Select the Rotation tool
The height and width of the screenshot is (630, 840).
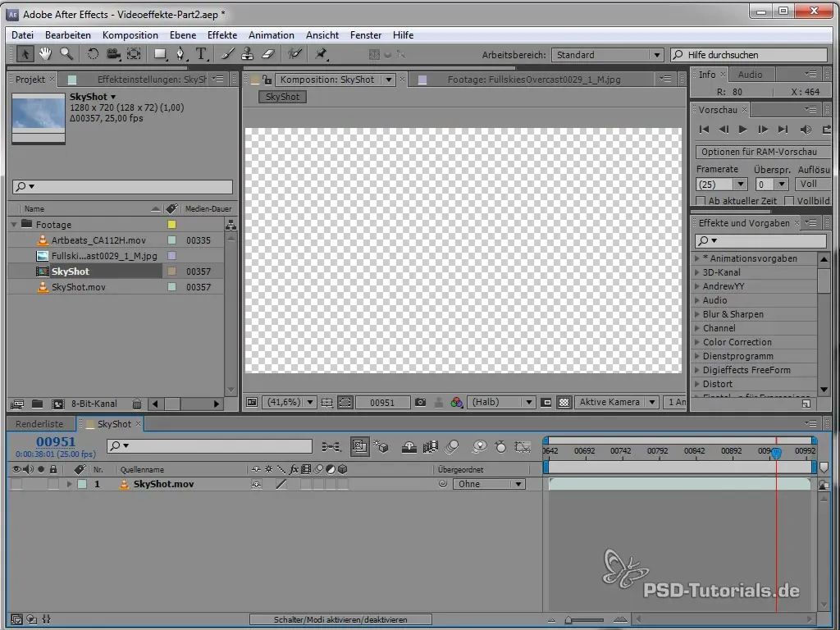pos(93,54)
